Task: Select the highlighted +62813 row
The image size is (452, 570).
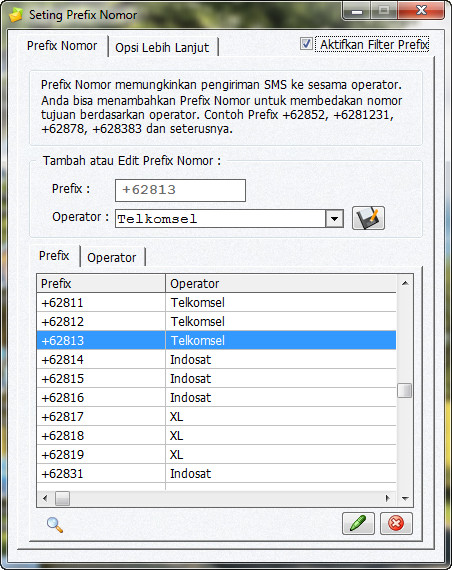Action: pyautogui.click(x=216, y=340)
